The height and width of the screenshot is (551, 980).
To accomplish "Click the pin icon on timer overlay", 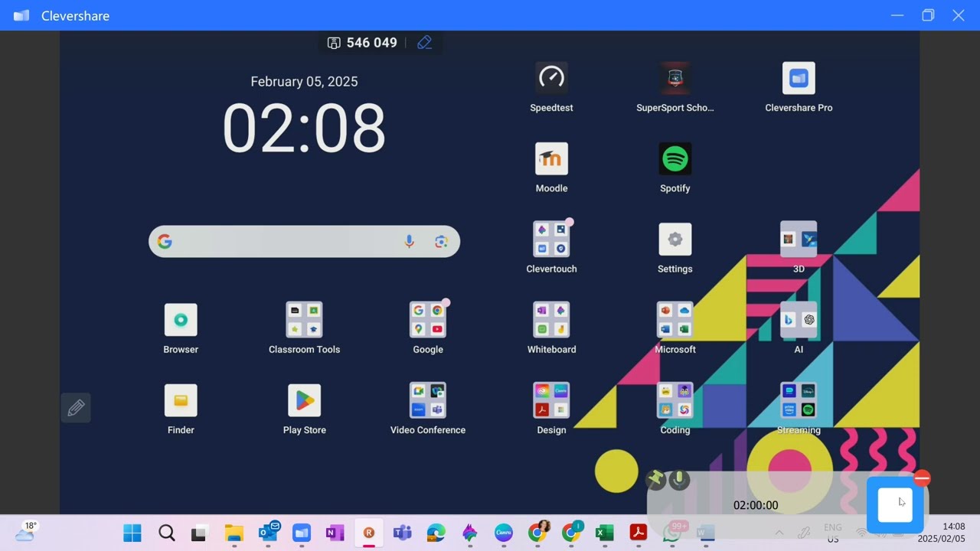I will (x=655, y=480).
